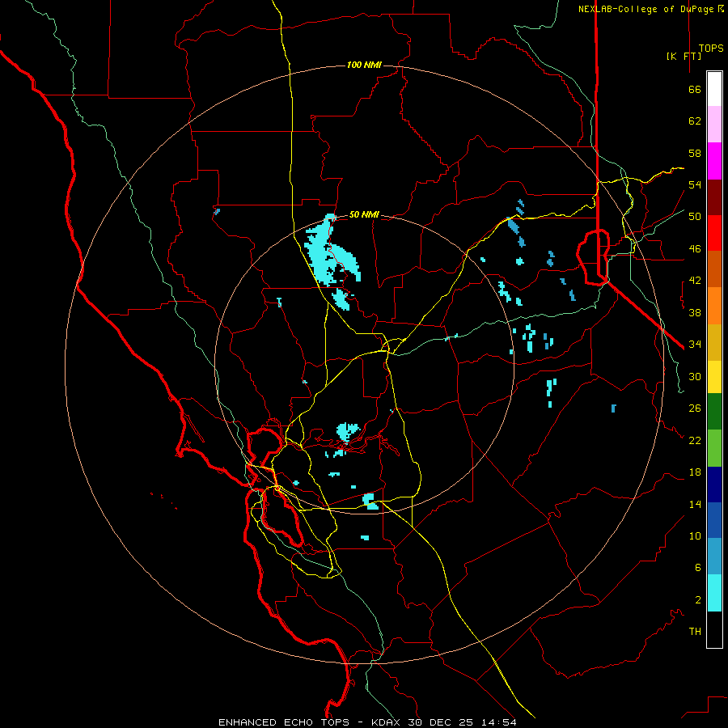Click the dark maroon legend swatch

pos(714,197)
